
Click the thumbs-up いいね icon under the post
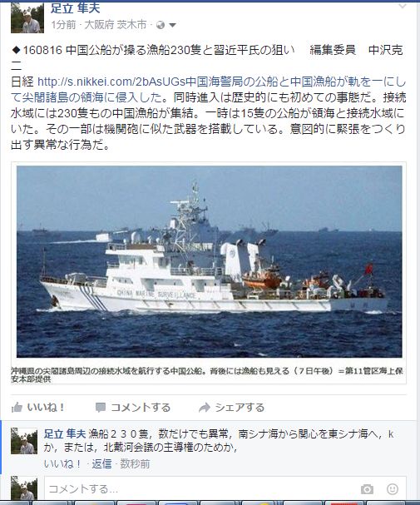(x=17, y=408)
